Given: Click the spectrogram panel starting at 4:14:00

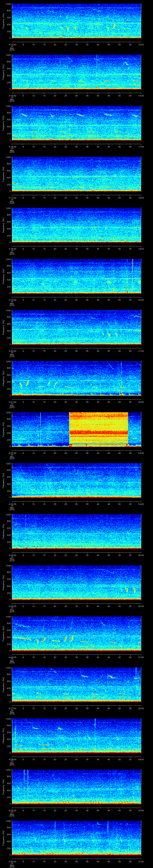Looking at the screenshot, I should [x=77, y=21].
